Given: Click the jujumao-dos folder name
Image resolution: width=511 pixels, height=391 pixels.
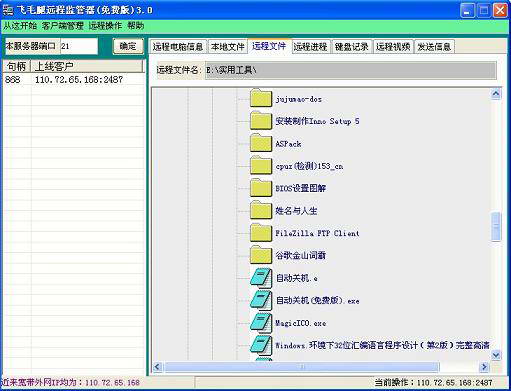Looking at the screenshot, I should coord(299,99).
